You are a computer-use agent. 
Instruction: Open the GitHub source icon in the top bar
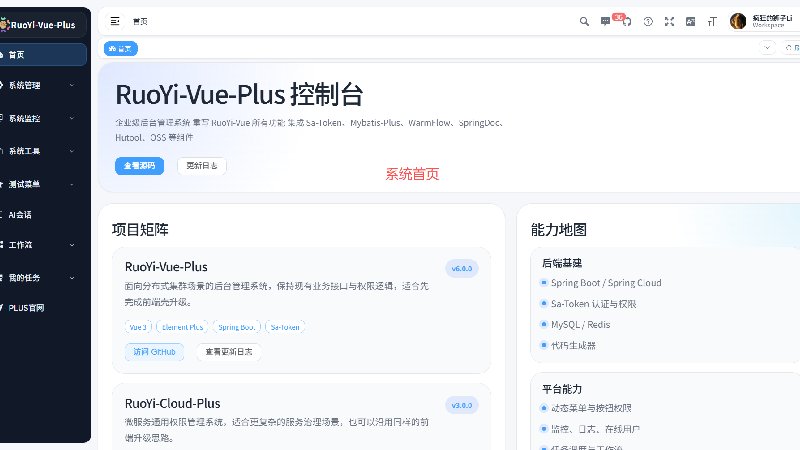(x=627, y=21)
